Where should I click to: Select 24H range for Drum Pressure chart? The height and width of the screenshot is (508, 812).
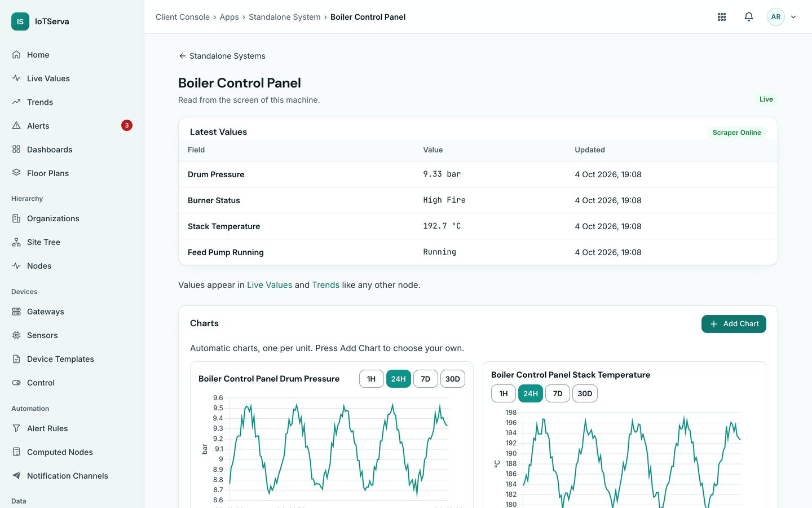399,379
